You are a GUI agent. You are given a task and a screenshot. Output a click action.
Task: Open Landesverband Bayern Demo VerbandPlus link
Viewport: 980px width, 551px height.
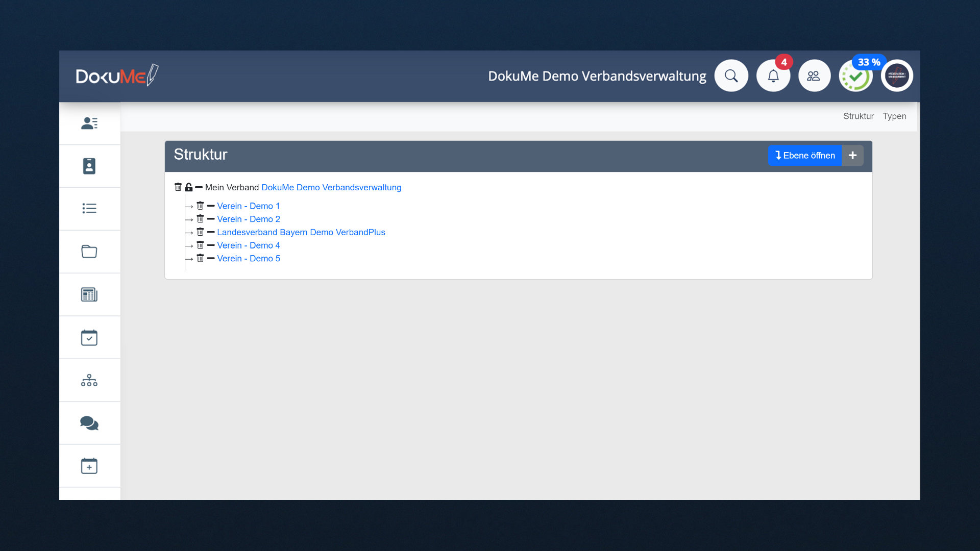(301, 232)
